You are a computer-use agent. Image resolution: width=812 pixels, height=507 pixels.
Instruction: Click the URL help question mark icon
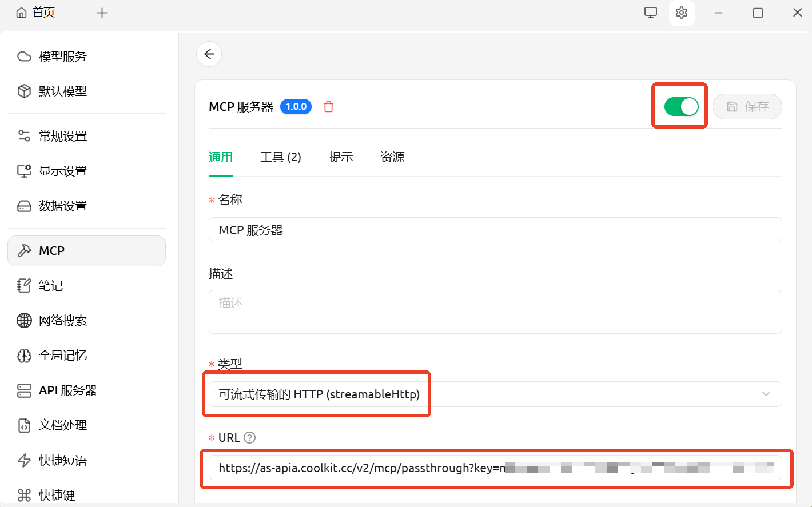[249, 438]
